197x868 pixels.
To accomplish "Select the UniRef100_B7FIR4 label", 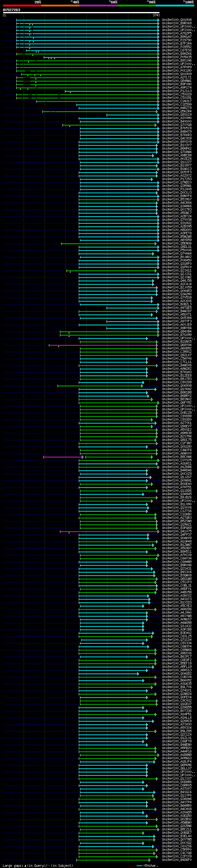I will click(177, 43).
